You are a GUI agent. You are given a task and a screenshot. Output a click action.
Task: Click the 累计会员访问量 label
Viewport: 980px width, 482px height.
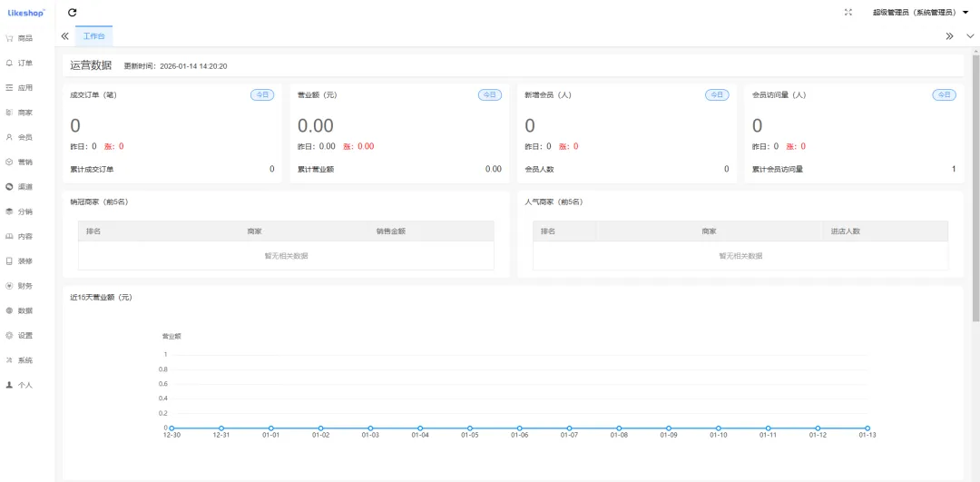tap(778, 169)
